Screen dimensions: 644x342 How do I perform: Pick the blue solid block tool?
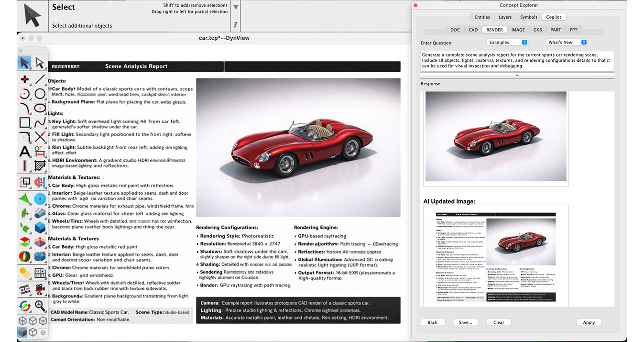[40, 227]
